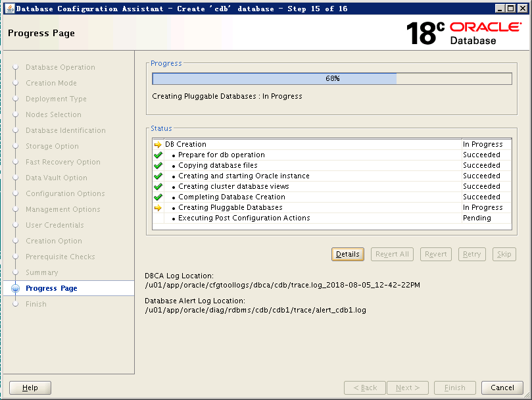Click step bullet next to Finish
Screen dimensions: 532x400
coord(15,304)
